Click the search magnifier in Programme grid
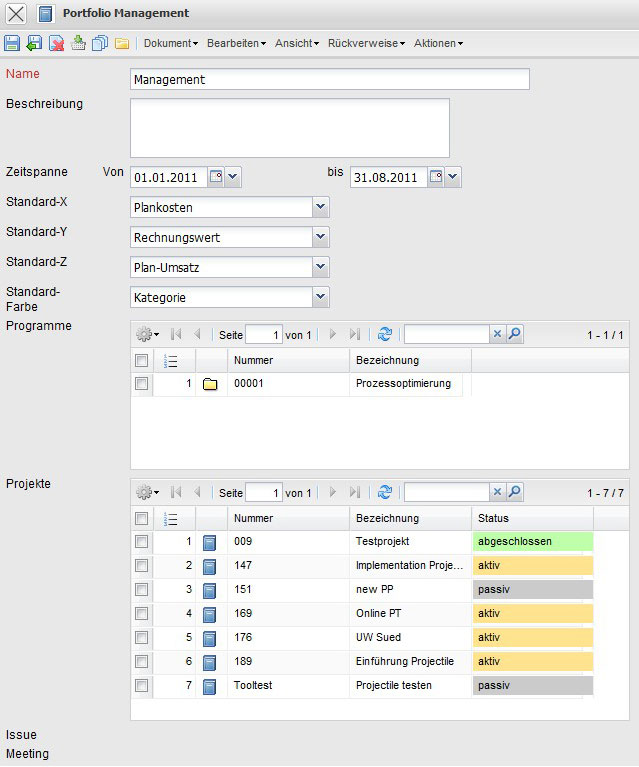This screenshot has width=639, height=767. [x=515, y=334]
